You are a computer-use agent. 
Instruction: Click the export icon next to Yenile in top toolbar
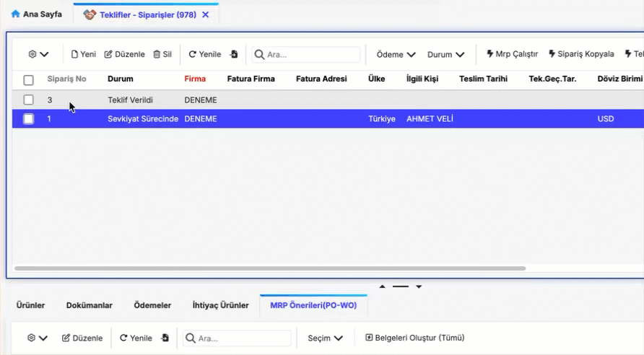click(x=234, y=54)
